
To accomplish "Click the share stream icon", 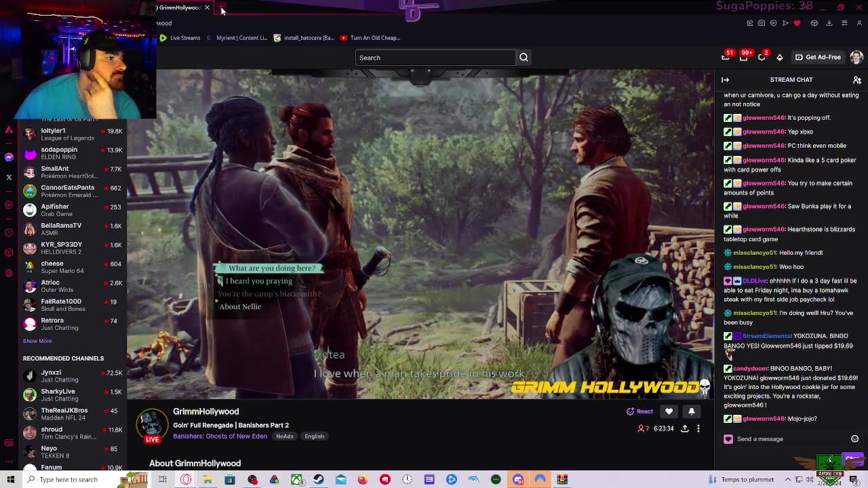I will pyautogui.click(x=685, y=428).
